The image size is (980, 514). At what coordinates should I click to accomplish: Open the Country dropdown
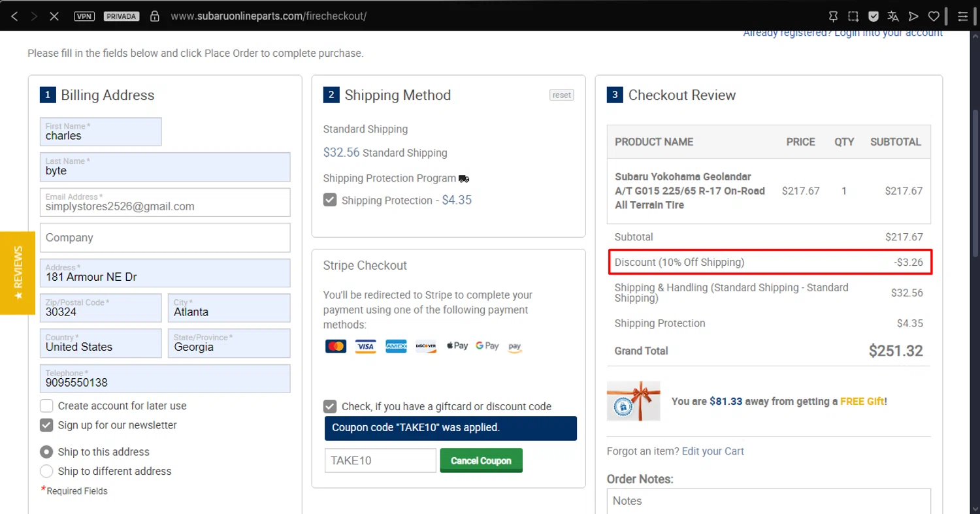101,343
